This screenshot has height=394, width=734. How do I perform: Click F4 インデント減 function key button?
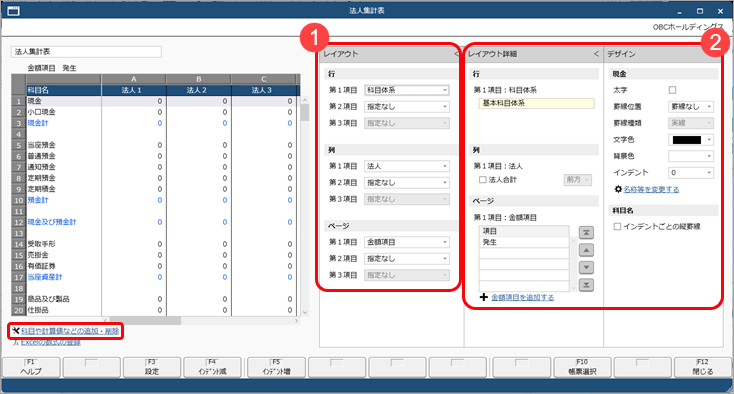coord(212,367)
